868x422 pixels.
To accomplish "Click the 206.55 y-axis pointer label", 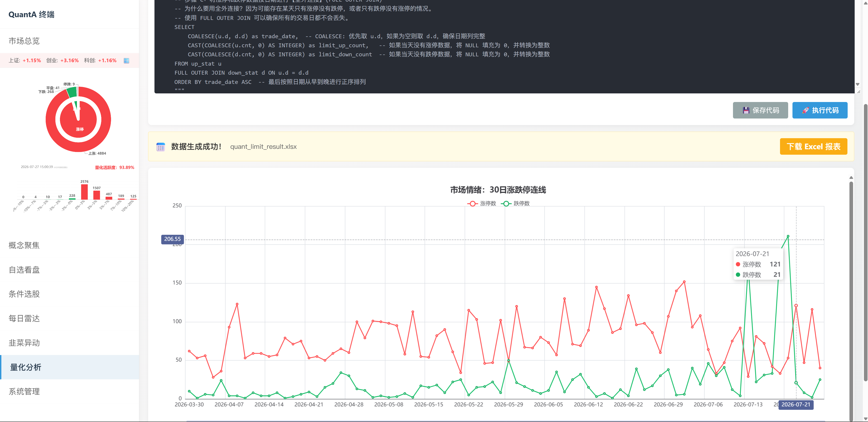I will click(172, 239).
